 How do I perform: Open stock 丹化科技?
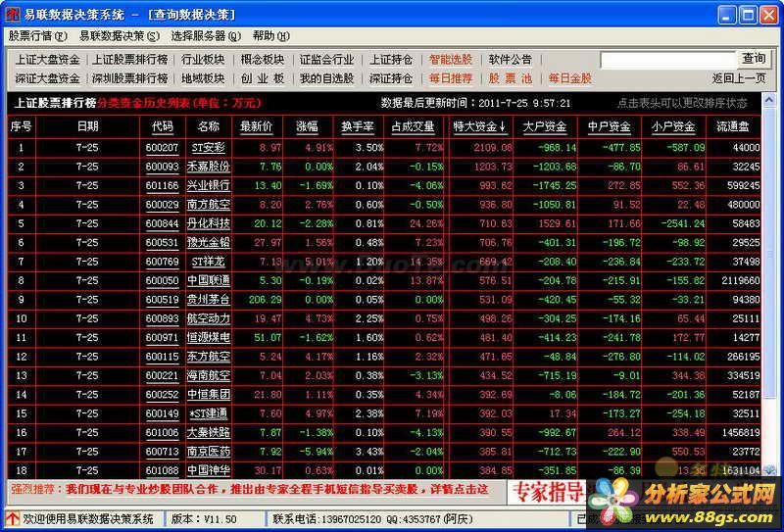coord(209,223)
